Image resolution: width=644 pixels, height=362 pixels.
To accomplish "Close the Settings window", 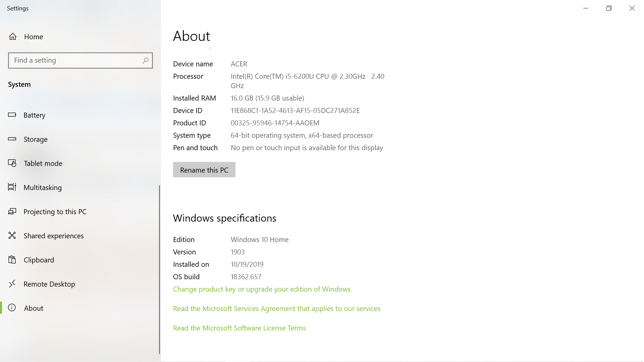I will point(632,8).
